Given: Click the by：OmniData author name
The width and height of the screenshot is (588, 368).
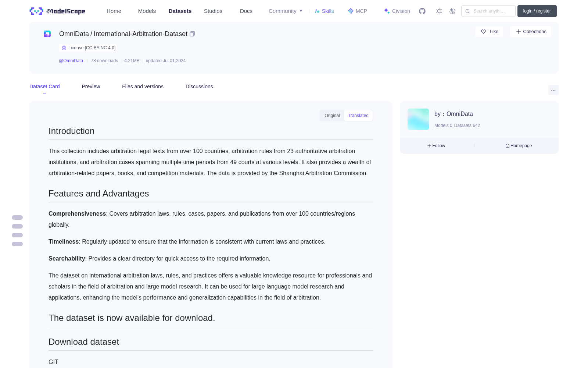Looking at the screenshot, I should 453,114.
